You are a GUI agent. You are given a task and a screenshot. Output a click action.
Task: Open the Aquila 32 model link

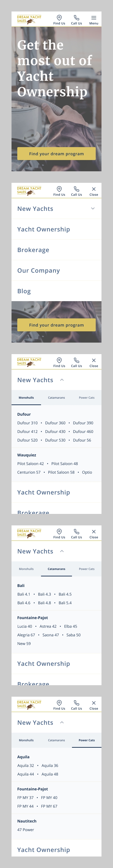(x=26, y=765)
